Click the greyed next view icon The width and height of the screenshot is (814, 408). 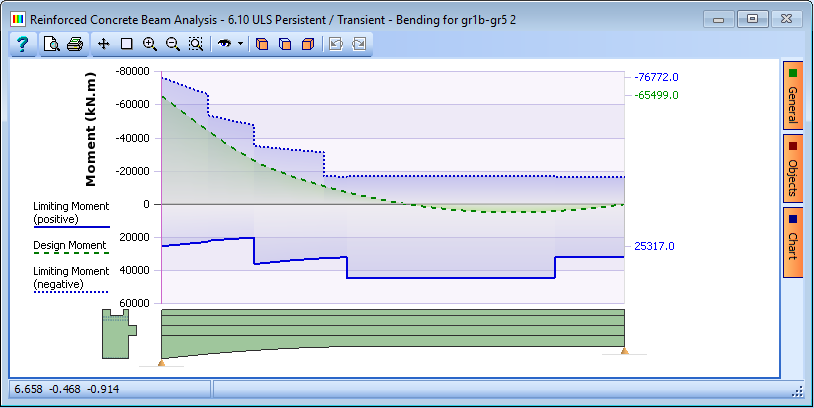(359, 44)
